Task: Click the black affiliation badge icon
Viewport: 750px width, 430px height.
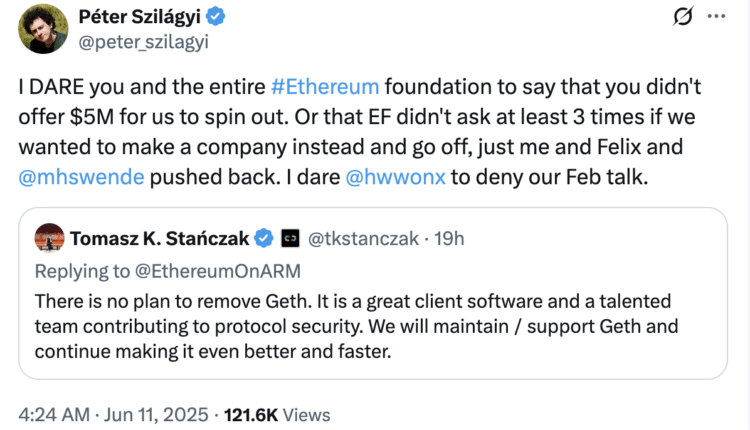Action: tap(291, 239)
